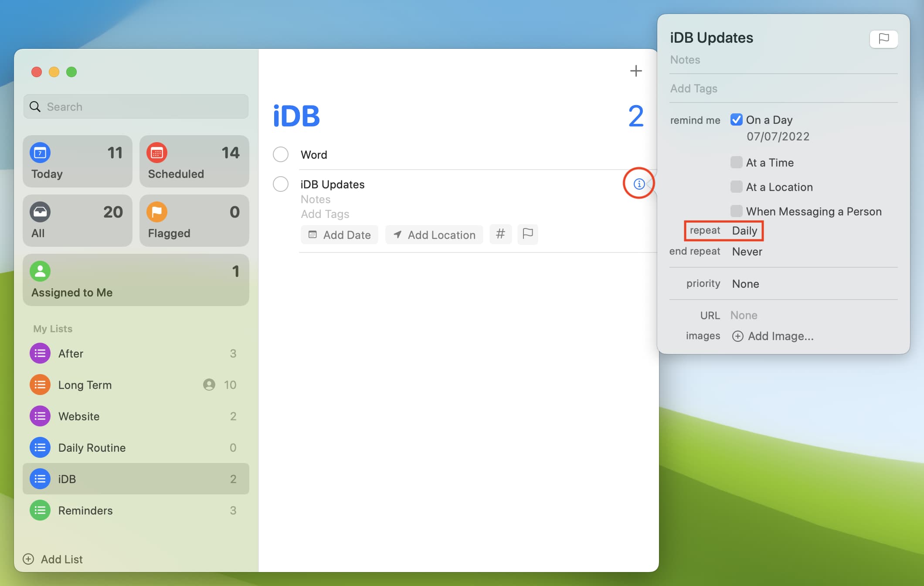This screenshot has height=586, width=924.
Task: Select the Reminders list name
Action: click(85, 511)
